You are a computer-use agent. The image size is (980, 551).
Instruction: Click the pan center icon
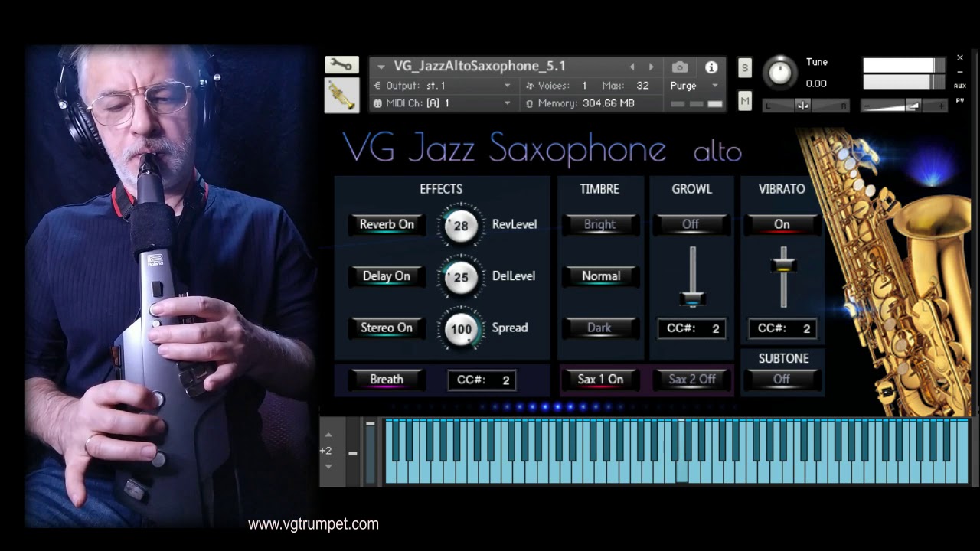click(x=802, y=106)
